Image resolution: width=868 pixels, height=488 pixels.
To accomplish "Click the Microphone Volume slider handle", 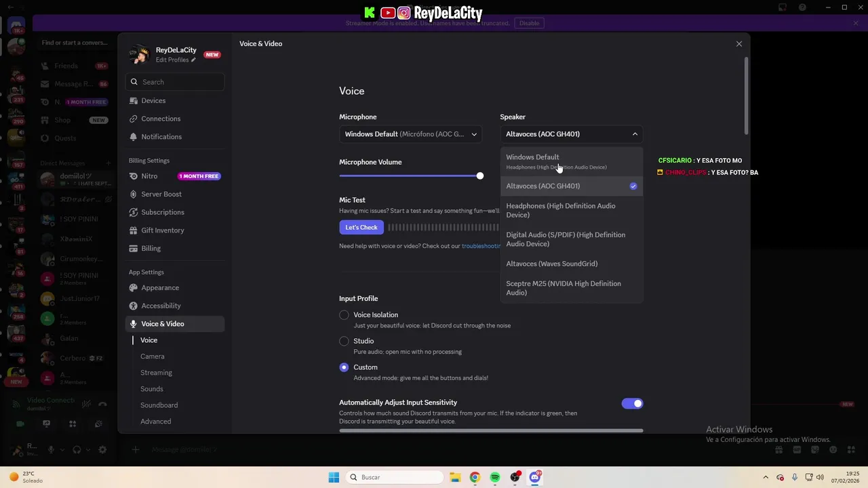I will point(479,176).
